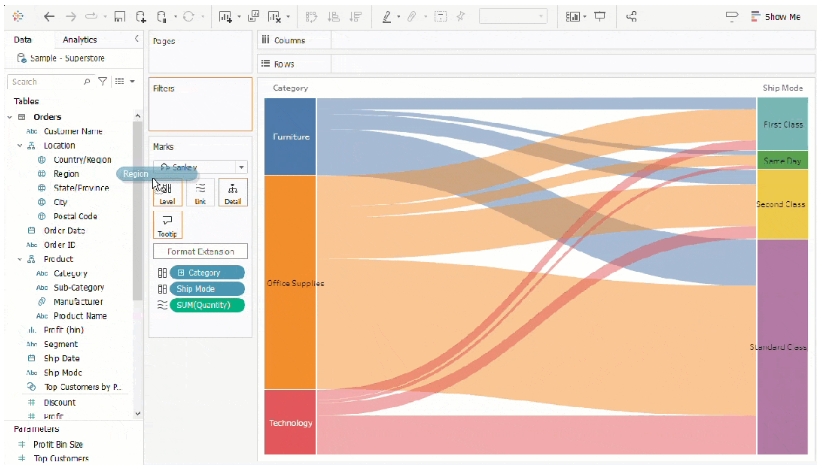Collapse the Location hierarchy

click(x=20, y=145)
